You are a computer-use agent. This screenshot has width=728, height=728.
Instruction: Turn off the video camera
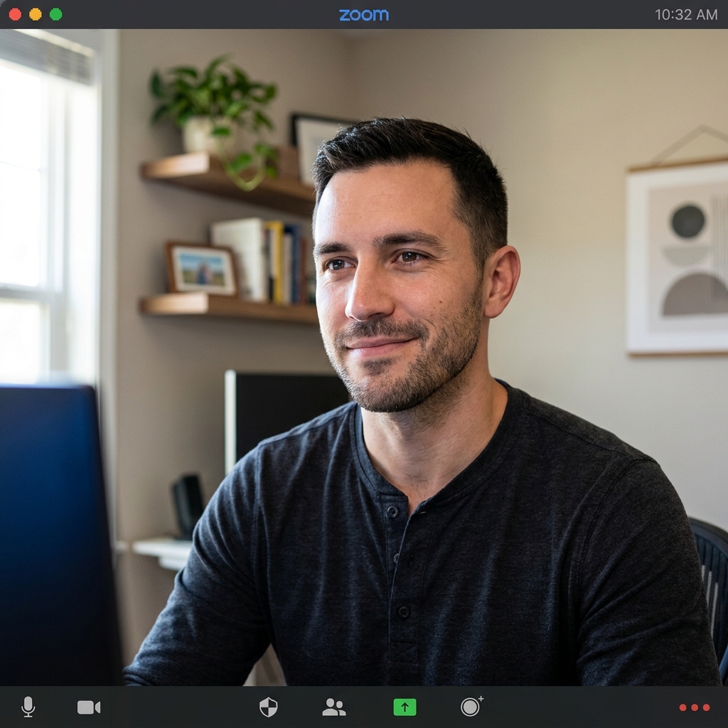pos(89,707)
